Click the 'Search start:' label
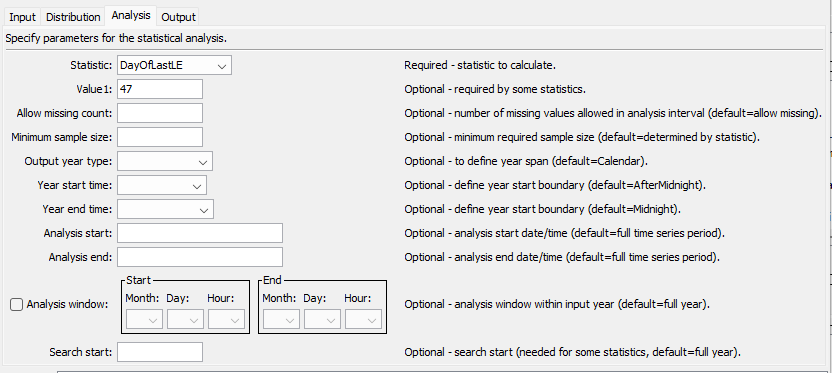This screenshot has height=373, width=832. 81,352
